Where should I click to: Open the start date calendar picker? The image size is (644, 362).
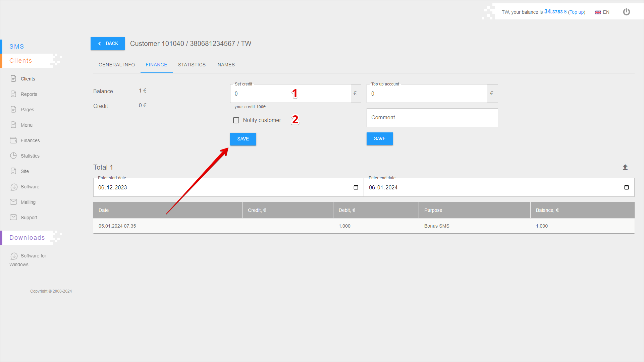click(356, 187)
